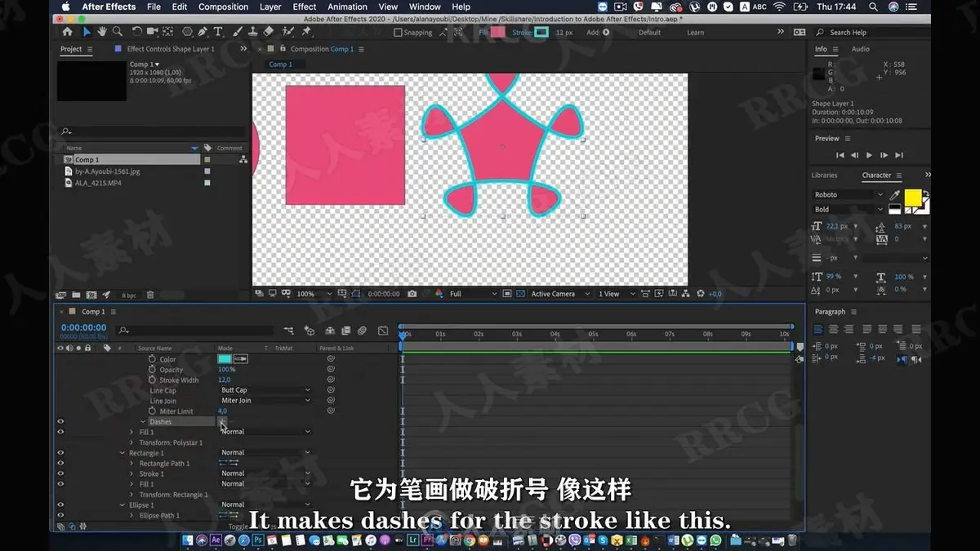
Task: Hide the Rectangle Path 1 eye
Action: [x=60, y=464]
